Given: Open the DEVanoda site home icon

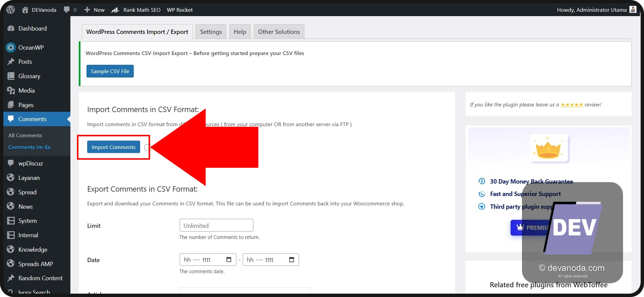Looking at the screenshot, I should click(x=25, y=10).
